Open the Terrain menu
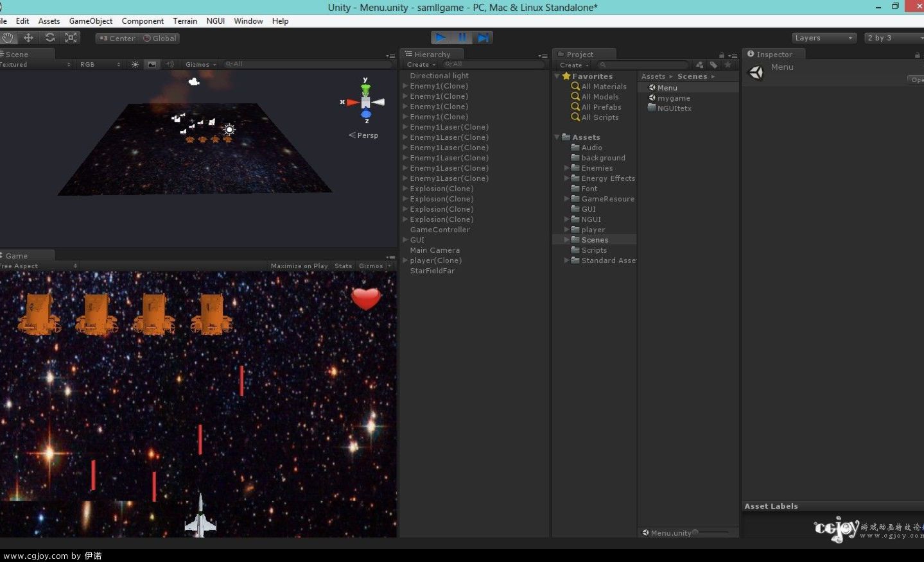 coord(185,21)
